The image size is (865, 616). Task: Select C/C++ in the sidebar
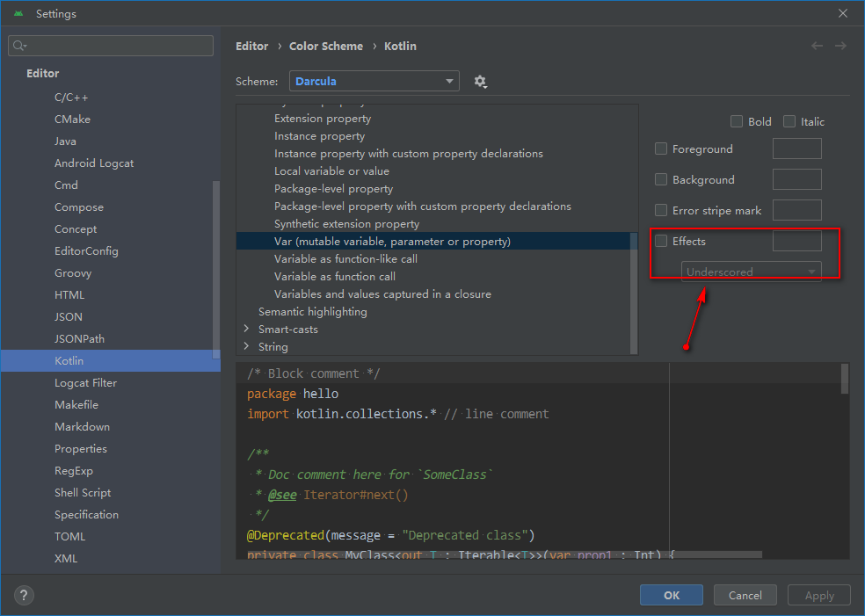71,98
